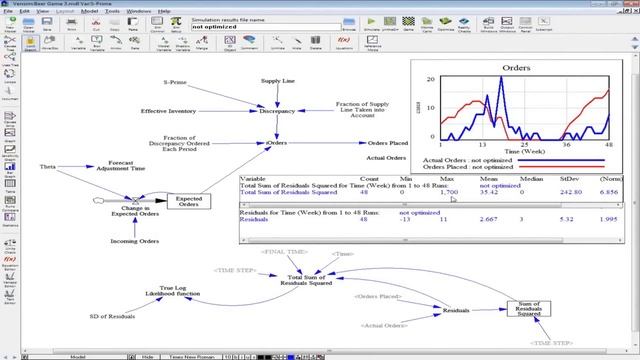
Task: Open the Table analysis tool
Action: pos(10,186)
